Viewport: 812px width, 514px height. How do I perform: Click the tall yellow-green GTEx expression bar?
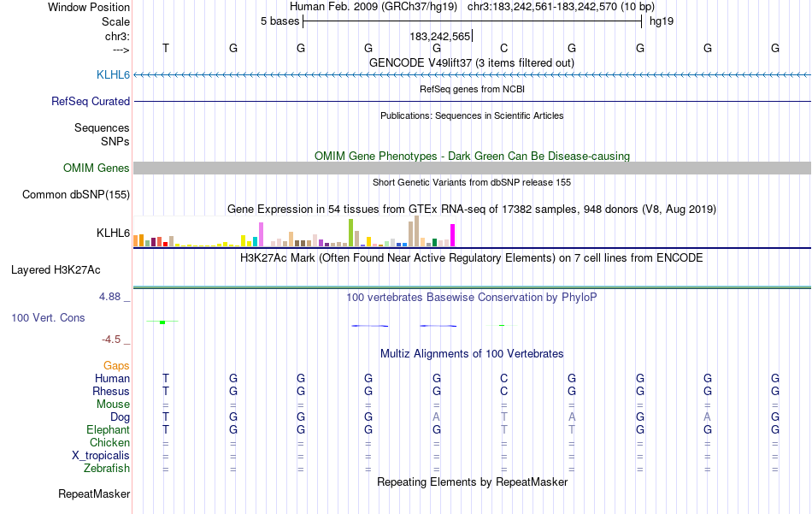click(350, 233)
